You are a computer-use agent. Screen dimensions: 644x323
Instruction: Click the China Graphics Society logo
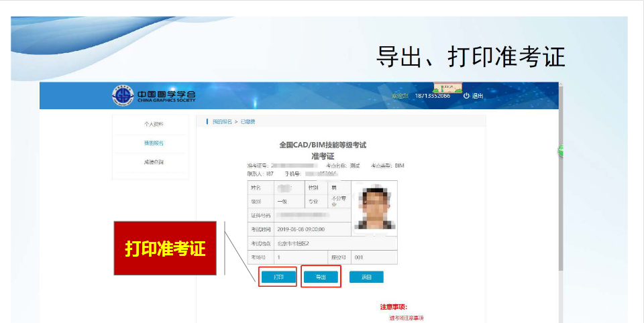tap(154, 96)
